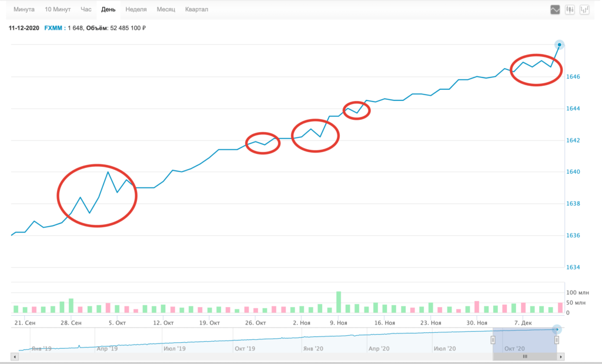This screenshot has width=602, height=364.
Task: Switch to OHLC bar chart view
Action: [584, 9]
